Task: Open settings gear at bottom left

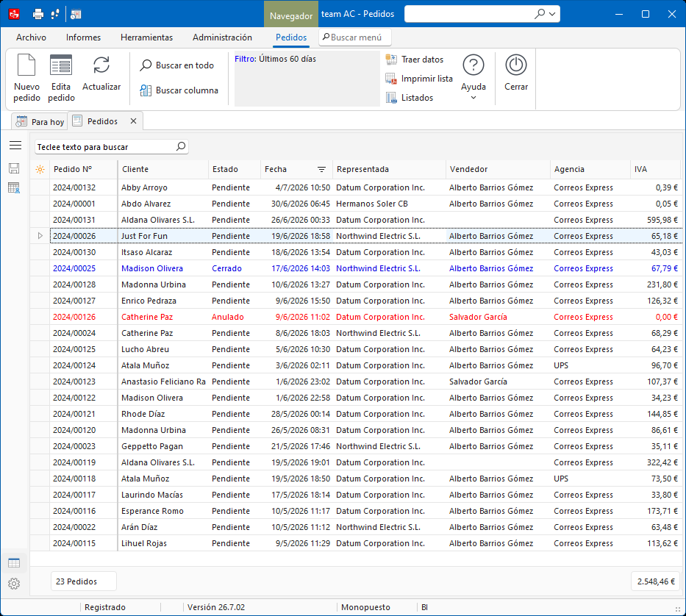Action: (x=14, y=583)
